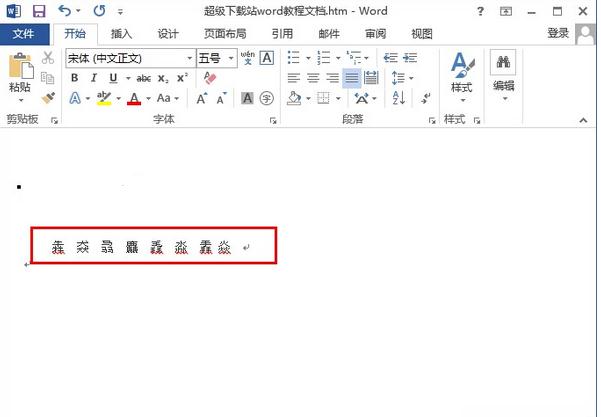Toggle bold formatting

click(75, 78)
